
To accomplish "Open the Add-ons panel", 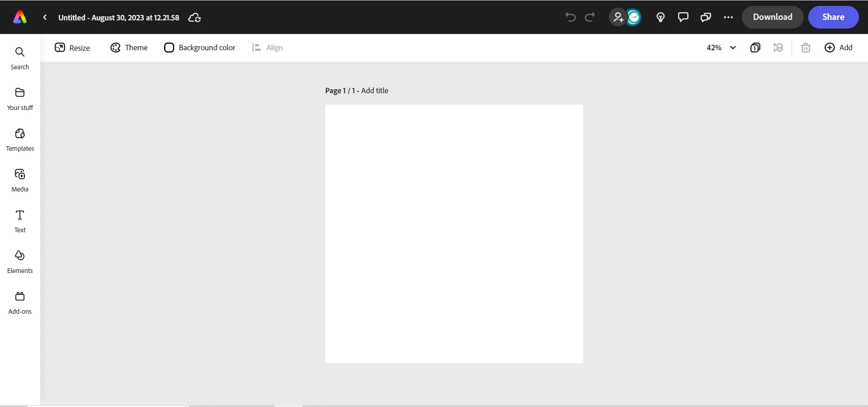I will [20, 303].
